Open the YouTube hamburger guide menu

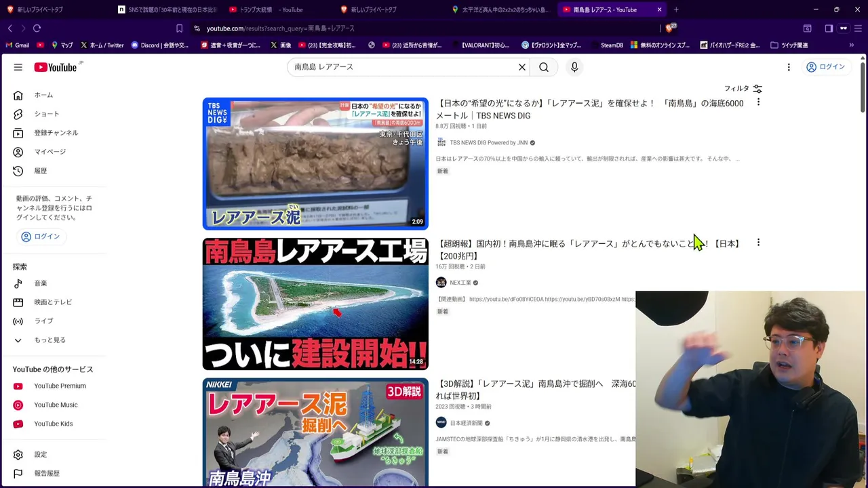pyautogui.click(x=18, y=67)
